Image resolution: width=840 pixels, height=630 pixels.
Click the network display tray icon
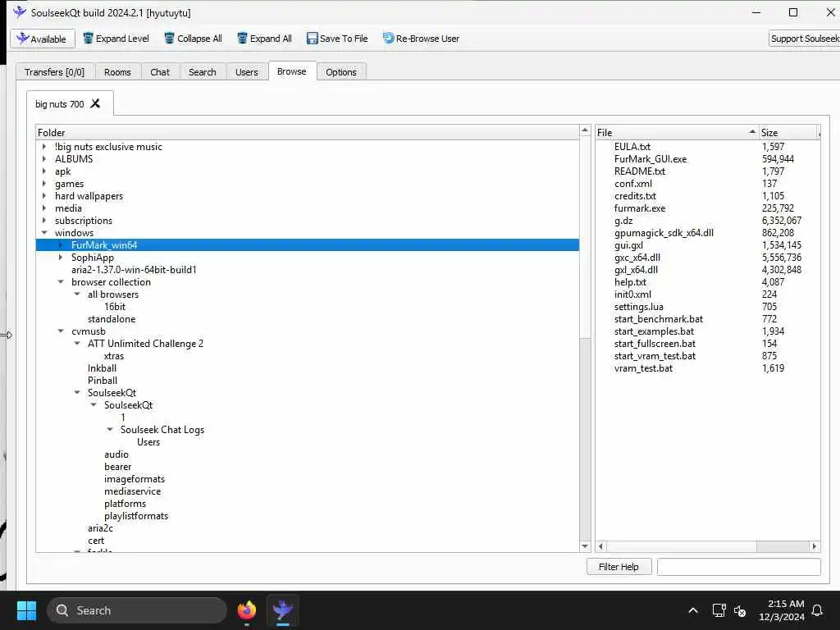[x=719, y=610]
